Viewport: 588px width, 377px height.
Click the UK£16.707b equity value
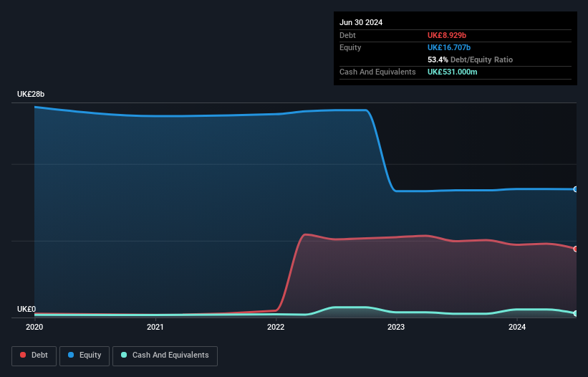pyautogui.click(x=449, y=47)
